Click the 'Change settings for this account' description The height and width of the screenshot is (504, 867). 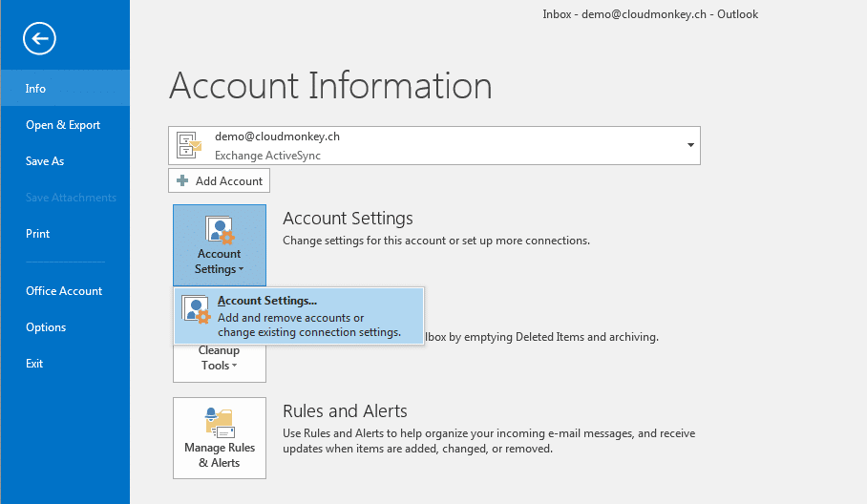[436, 241]
